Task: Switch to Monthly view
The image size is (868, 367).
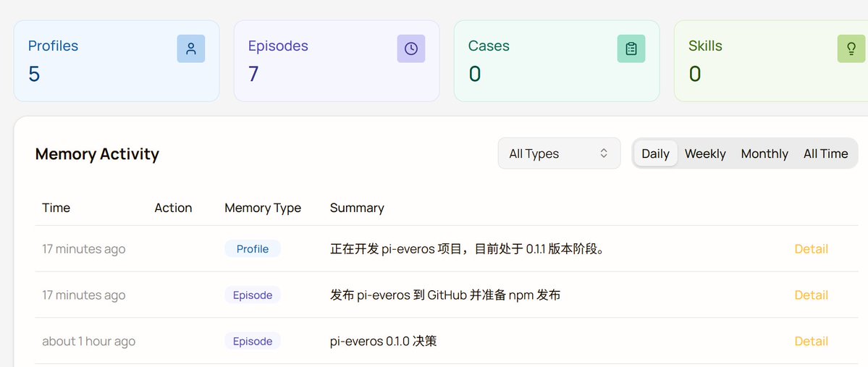Action: click(x=764, y=153)
